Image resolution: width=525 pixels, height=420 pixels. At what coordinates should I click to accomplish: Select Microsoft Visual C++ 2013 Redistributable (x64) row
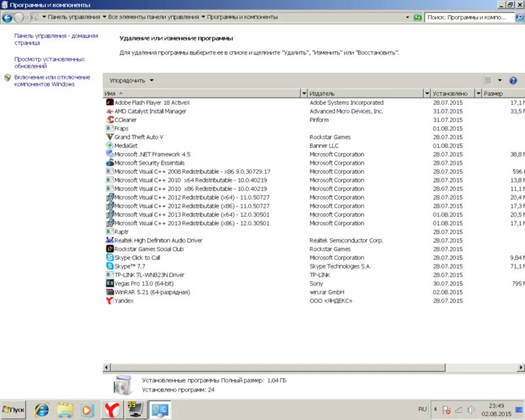[x=314, y=215]
